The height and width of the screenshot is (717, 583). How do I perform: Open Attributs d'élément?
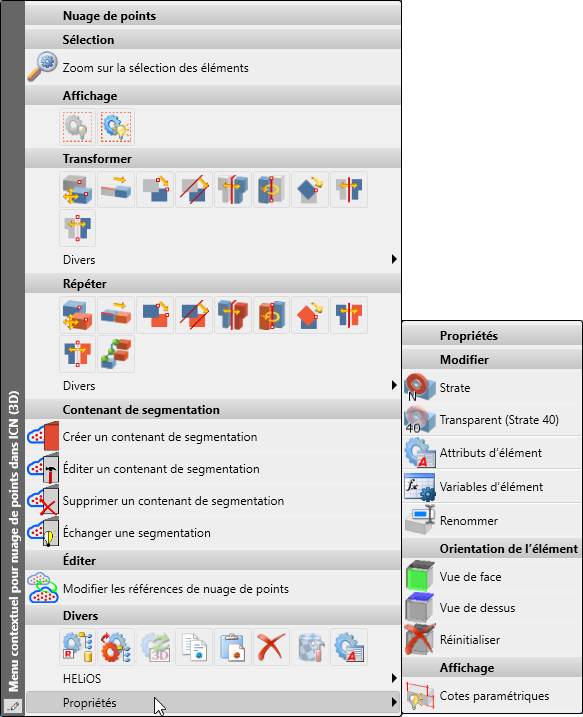point(492,453)
